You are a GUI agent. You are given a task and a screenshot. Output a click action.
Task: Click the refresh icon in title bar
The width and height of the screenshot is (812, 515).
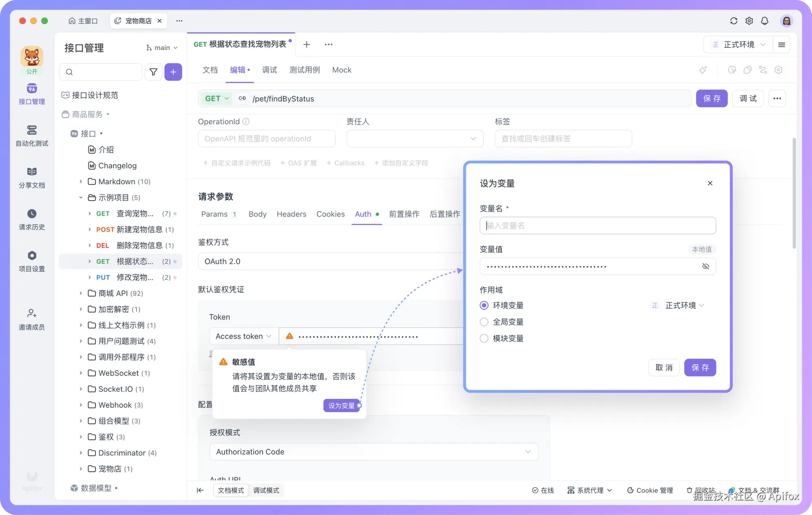click(x=733, y=21)
